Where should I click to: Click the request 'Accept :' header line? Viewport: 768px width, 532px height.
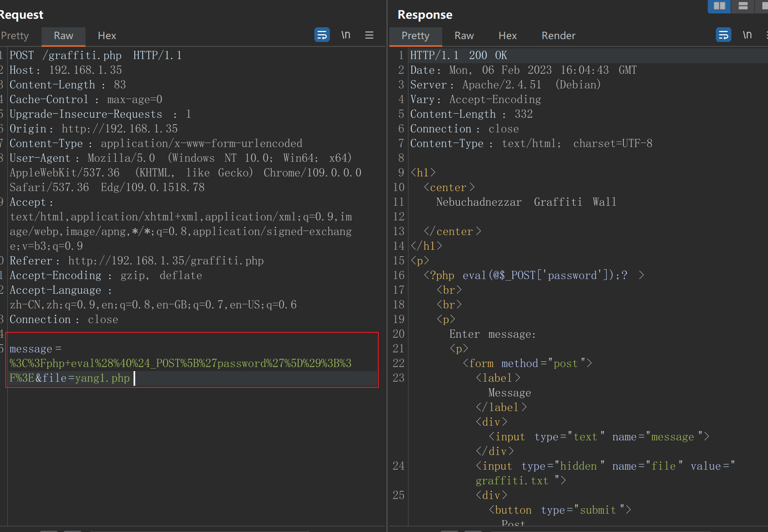pos(31,202)
